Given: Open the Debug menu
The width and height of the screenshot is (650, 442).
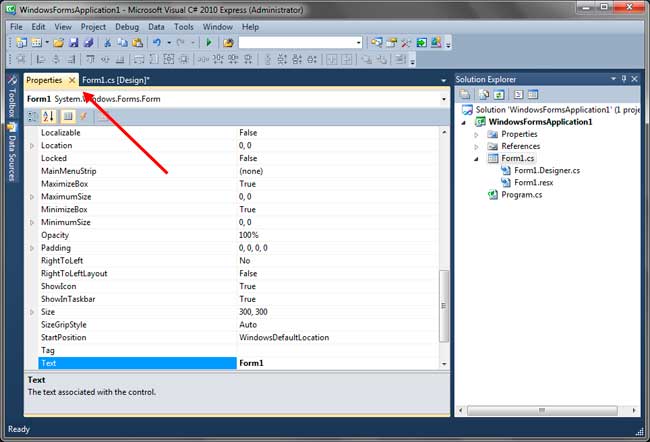Looking at the screenshot, I should pyautogui.click(x=127, y=27).
